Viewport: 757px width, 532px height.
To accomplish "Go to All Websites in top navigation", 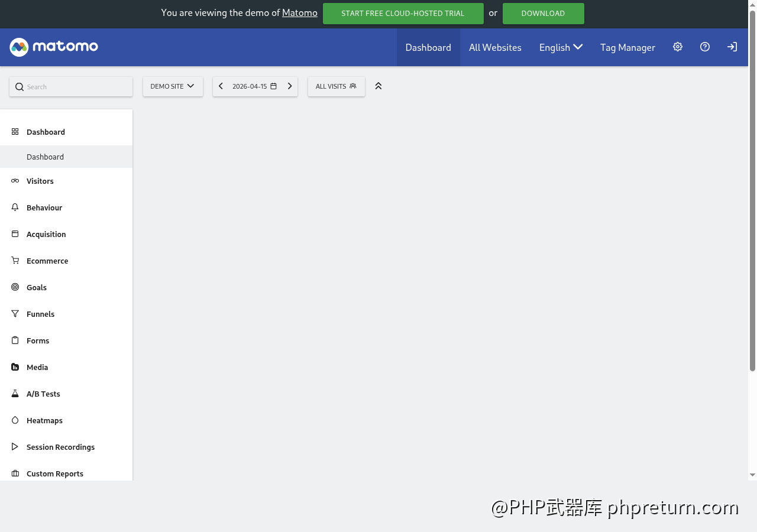I will [x=495, y=47].
